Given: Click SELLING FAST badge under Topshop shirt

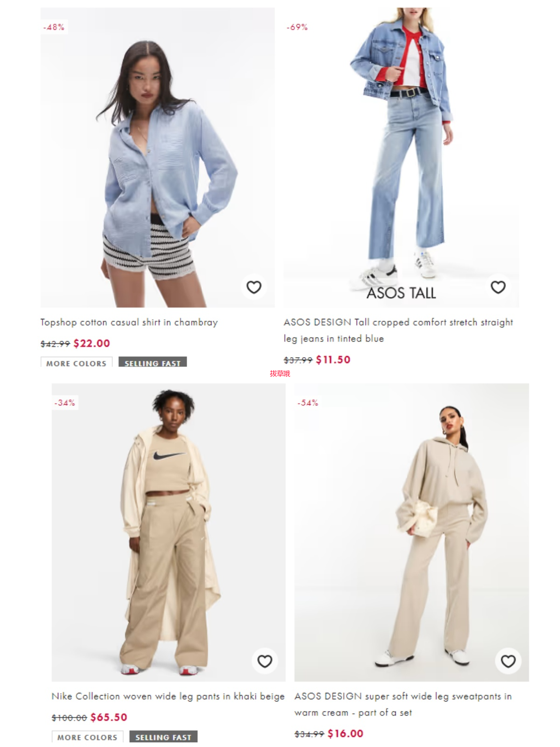Looking at the screenshot, I should [x=153, y=362].
